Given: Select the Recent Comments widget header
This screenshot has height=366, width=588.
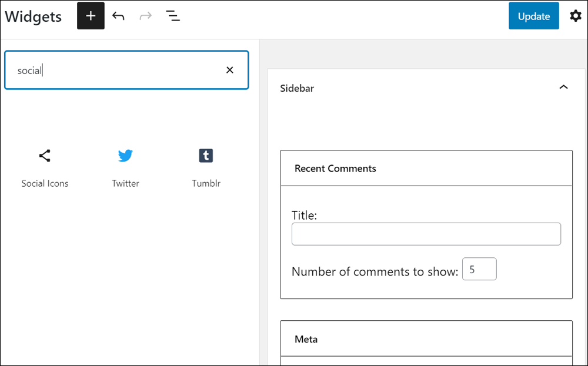Looking at the screenshot, I should pyautogui.click(x=426, y=168).
